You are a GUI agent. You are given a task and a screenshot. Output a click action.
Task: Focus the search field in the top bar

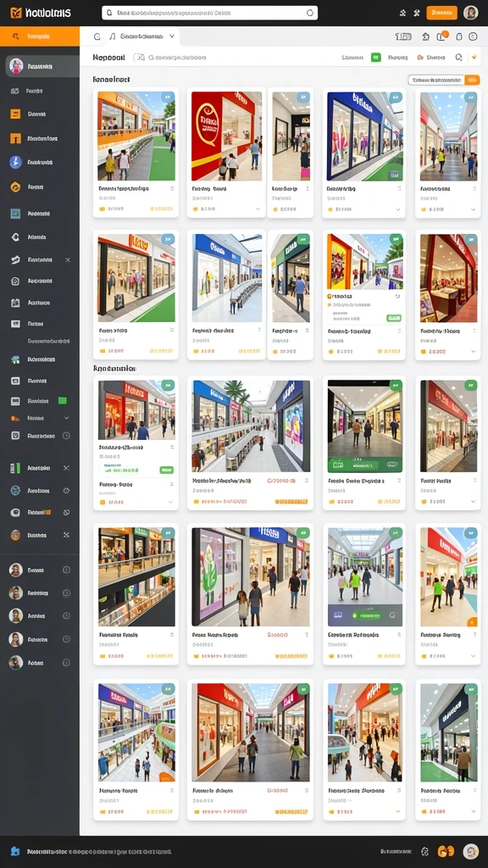tap(210, 13)
